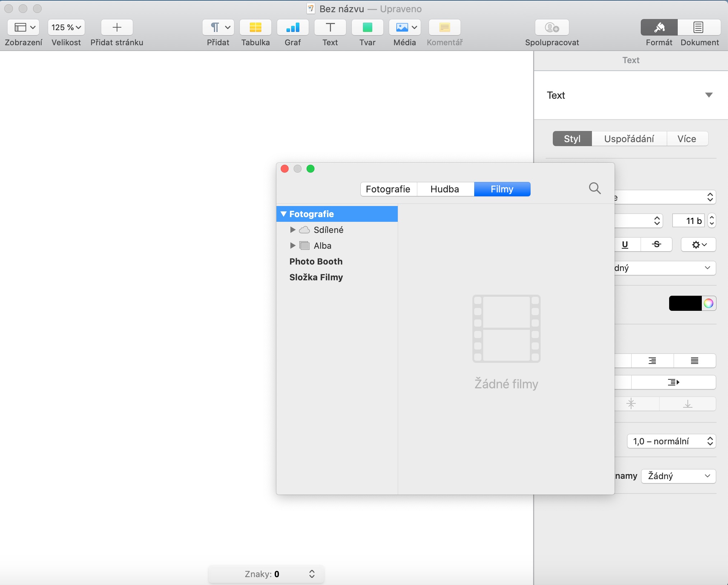The image size is (728, 585).
Task: Toggle underline text formatting
Action: (625, 245)
